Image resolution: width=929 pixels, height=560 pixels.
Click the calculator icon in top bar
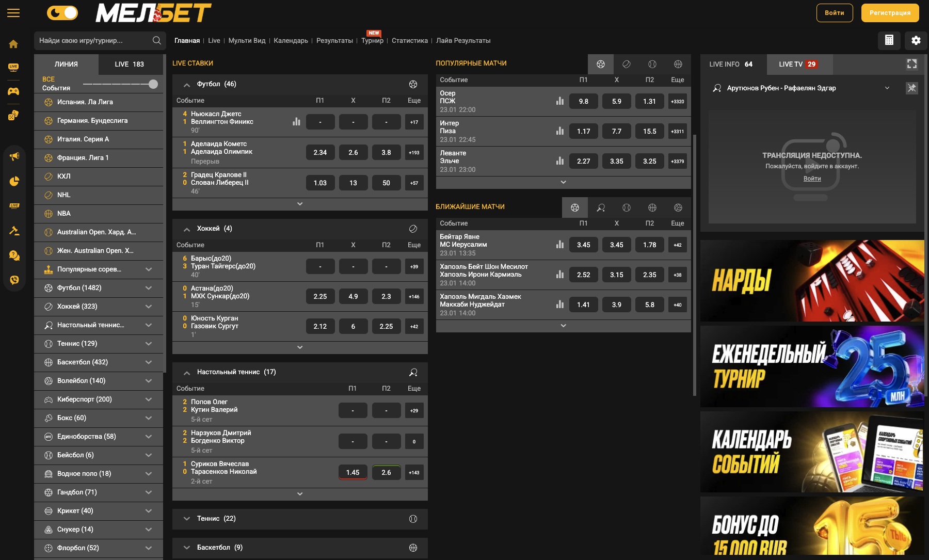point(889,40)
